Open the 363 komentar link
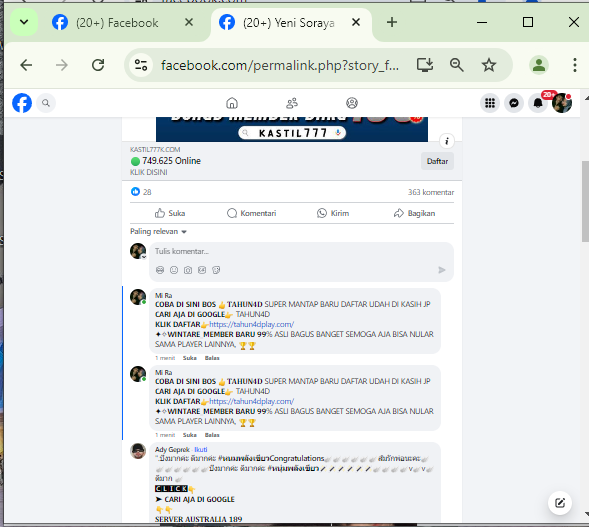The height and width of the screenshot is (527, 589). [431, 192]
